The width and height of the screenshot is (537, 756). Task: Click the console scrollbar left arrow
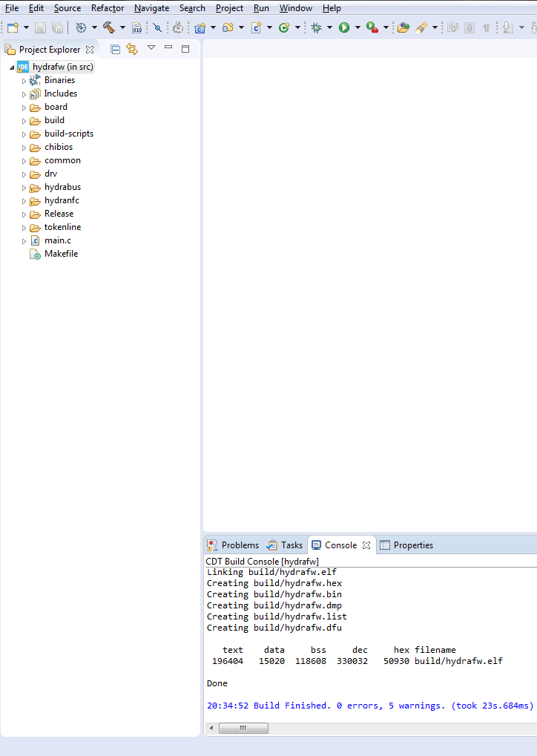(x=211, y=728)
